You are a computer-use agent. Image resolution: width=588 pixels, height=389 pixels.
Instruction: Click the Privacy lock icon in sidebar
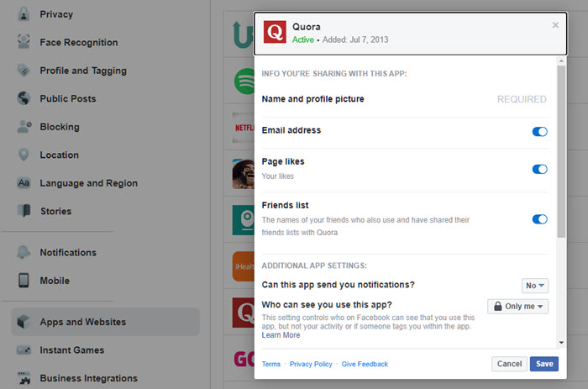pyautogui.click(x=24, y=14)
